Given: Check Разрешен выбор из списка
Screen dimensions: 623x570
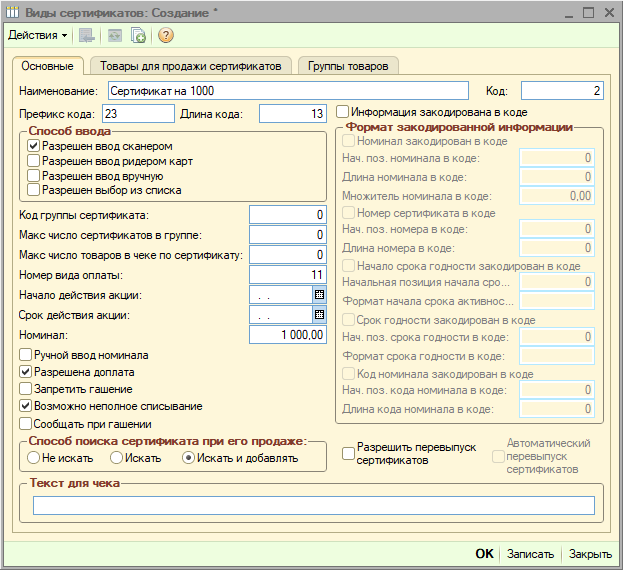Looking at the screenshot, I should pyautogui.click(x=33, y=190).
